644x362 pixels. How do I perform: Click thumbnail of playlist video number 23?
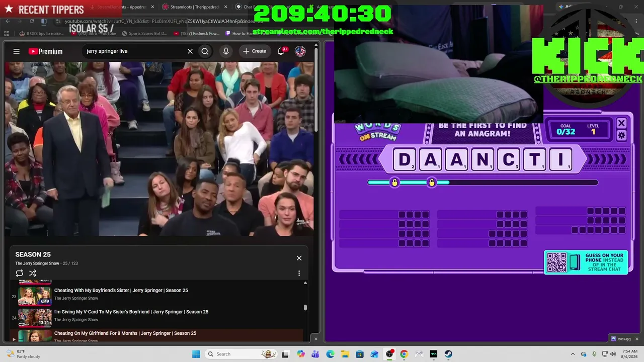[35, 296]
